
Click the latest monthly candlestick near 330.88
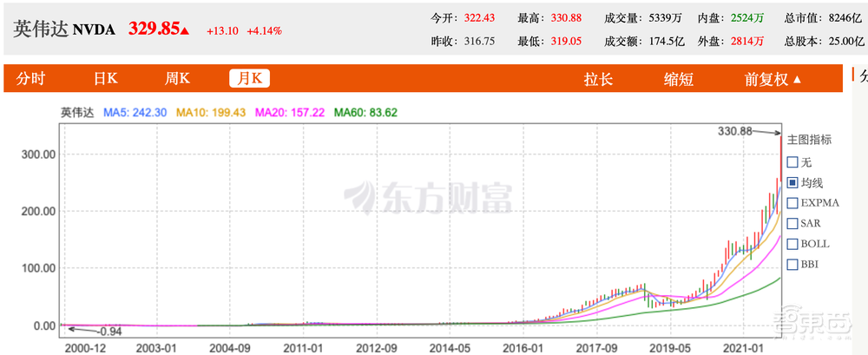[780, 159]
